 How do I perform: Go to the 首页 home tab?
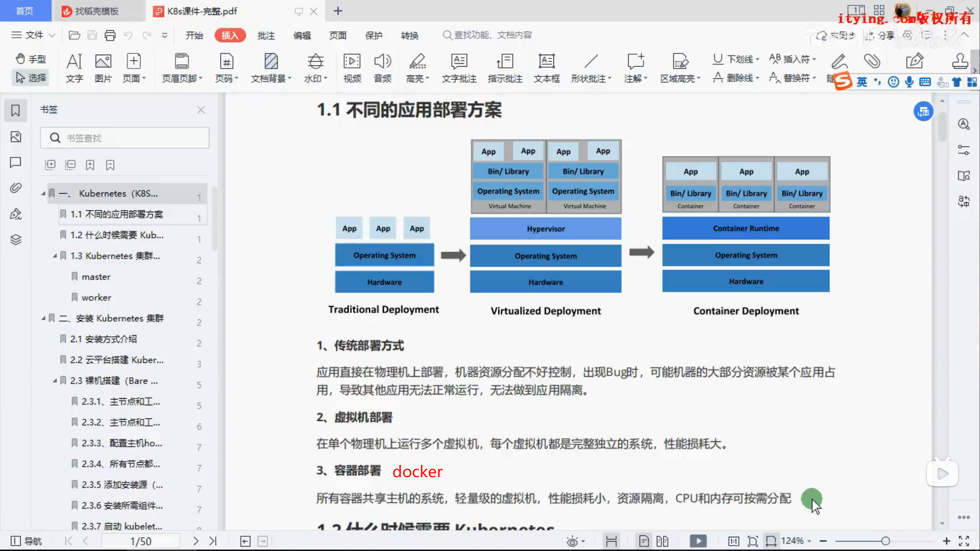pyautogui.click(x=25, y=11)
